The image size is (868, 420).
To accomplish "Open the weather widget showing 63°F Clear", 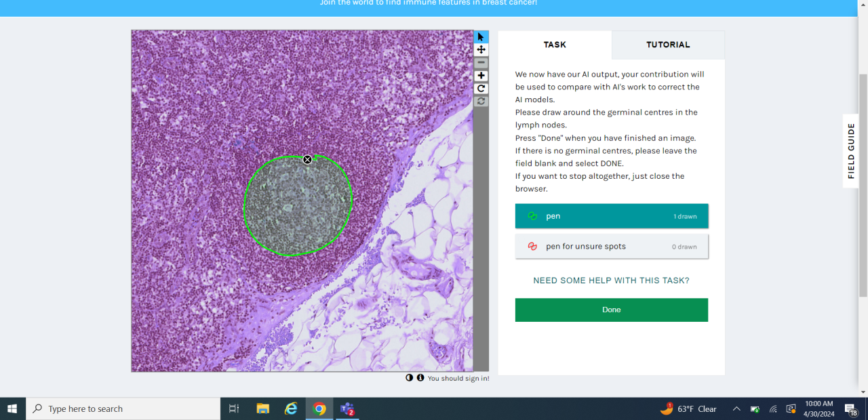I will pos(688,408).
